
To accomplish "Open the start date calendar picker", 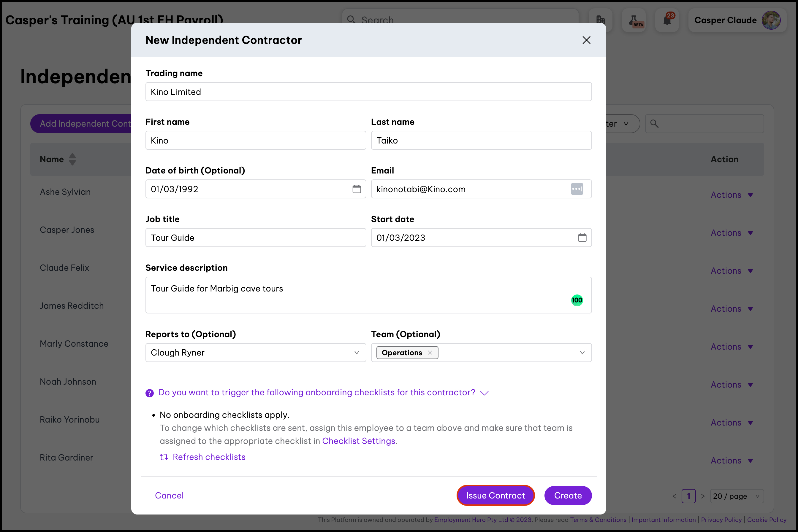I will coord(582,238).
